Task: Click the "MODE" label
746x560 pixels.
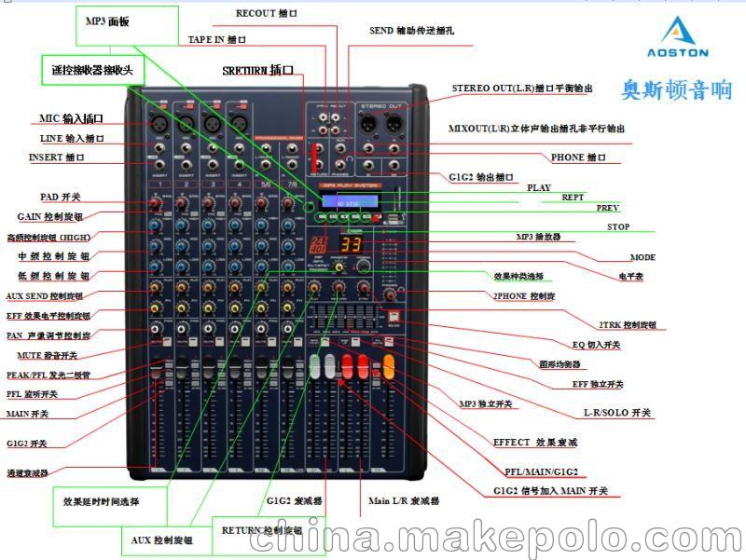Action: 642,257
